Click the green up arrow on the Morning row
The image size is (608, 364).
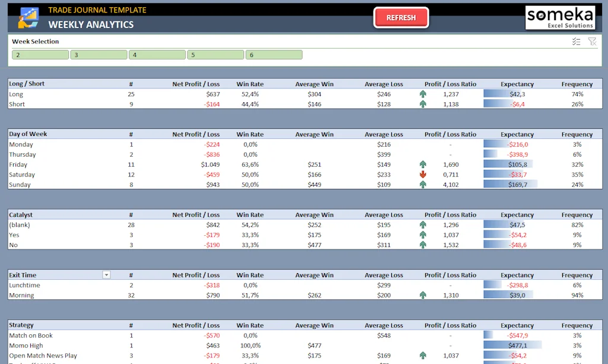[x=422, y=295]
